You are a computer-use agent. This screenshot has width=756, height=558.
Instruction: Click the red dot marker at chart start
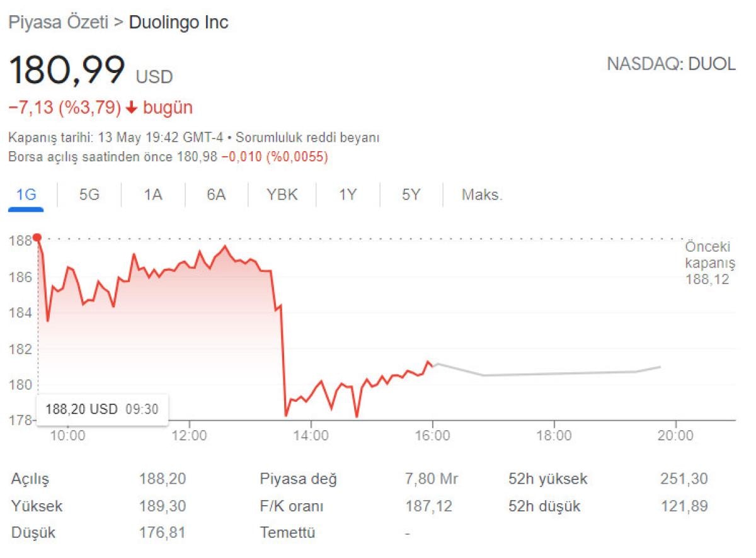(37, 237)
